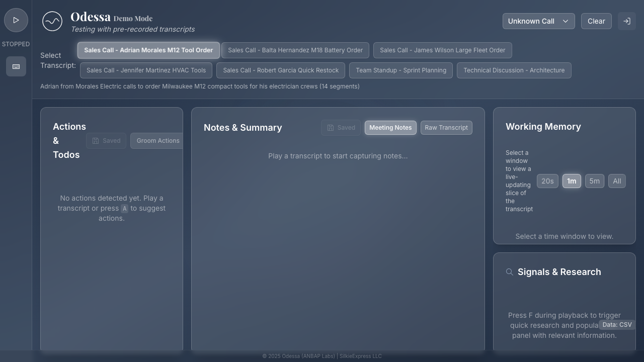Switch to Raw Transcript view
This screenshot has height=362, width=644.
pos(446,128)
